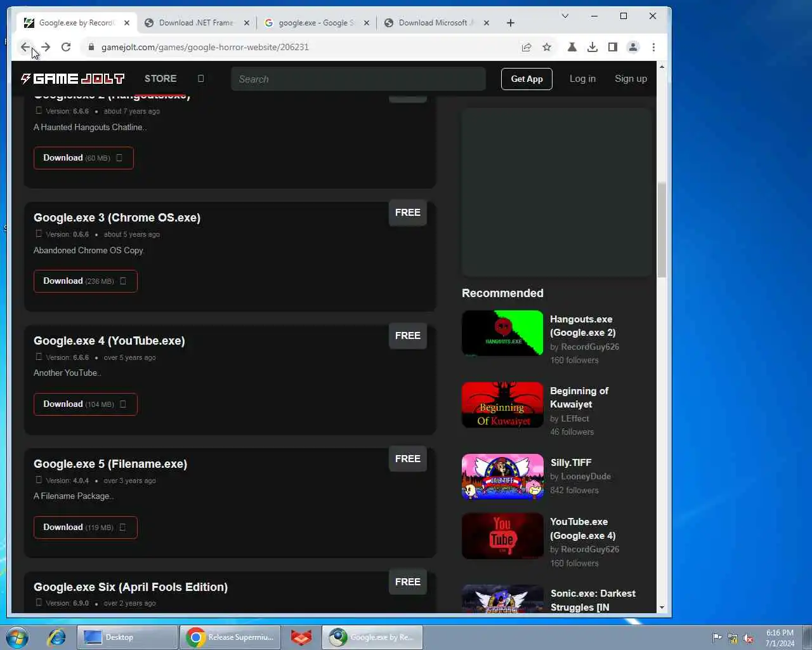Open Silly.TIFF recommended thumbnail
The height and width of the screenshot is (650, 812).
coord(502,477)
